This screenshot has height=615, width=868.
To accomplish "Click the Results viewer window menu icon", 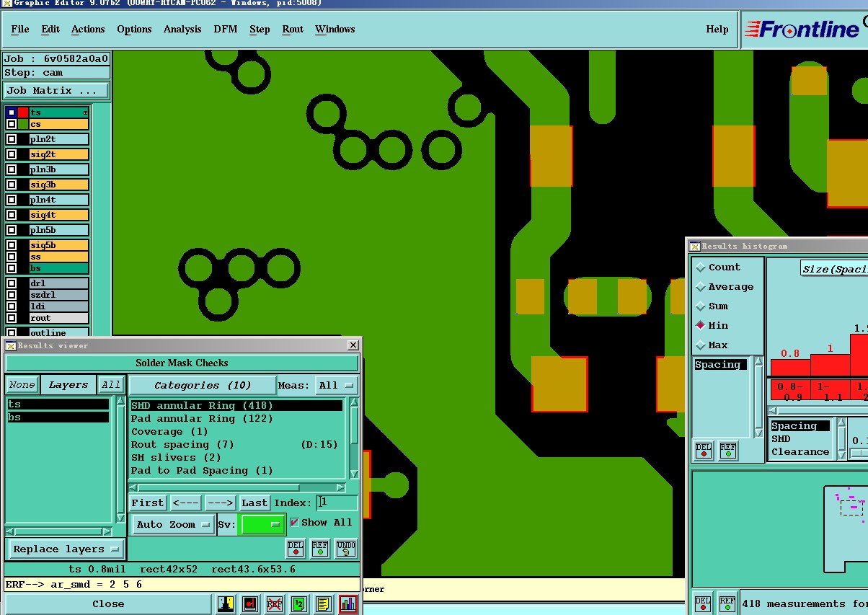I will pos(11,345).
